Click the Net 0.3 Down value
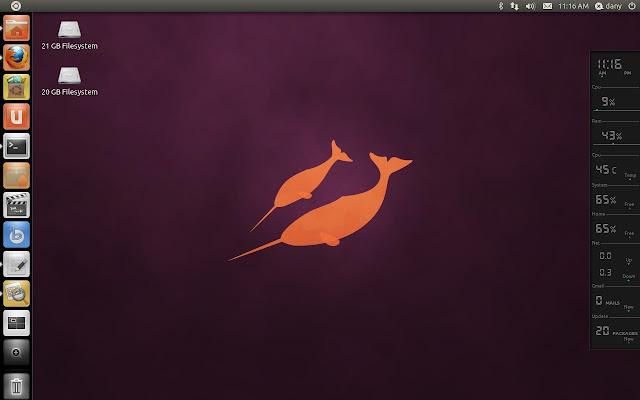Viewport: 640px width, 400px height. point(605,272)
